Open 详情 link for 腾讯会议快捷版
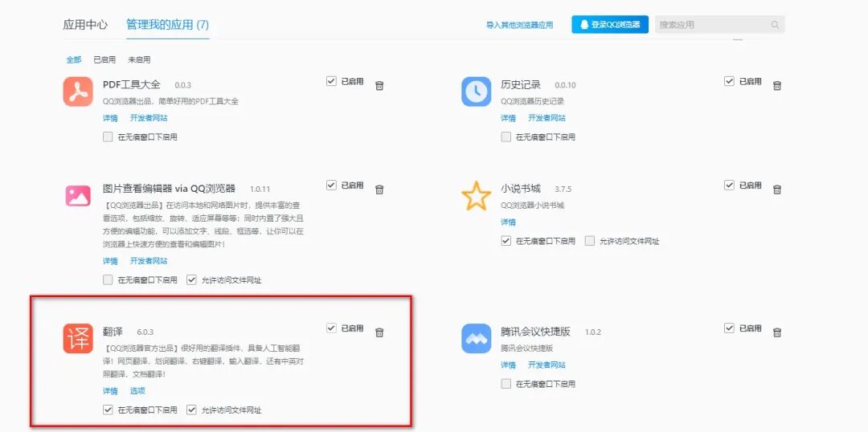The image size is (868, 432). (508, 365)
